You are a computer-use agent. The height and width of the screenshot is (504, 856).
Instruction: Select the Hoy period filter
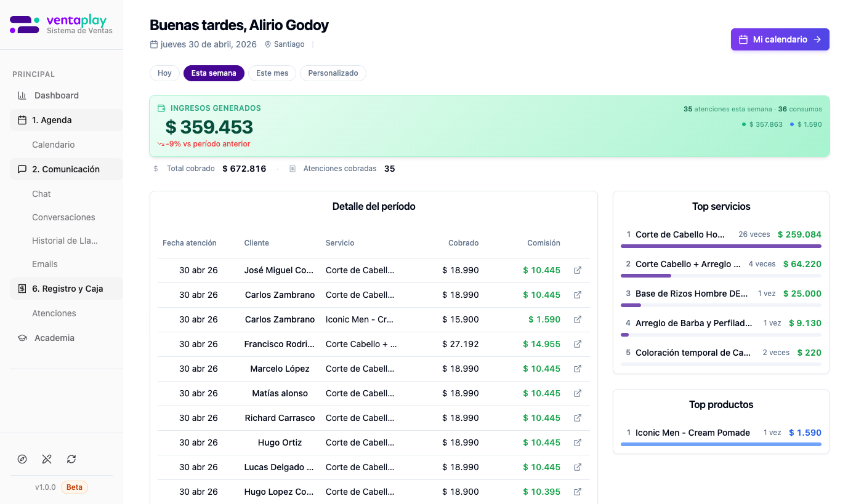[x=164, y=73]
